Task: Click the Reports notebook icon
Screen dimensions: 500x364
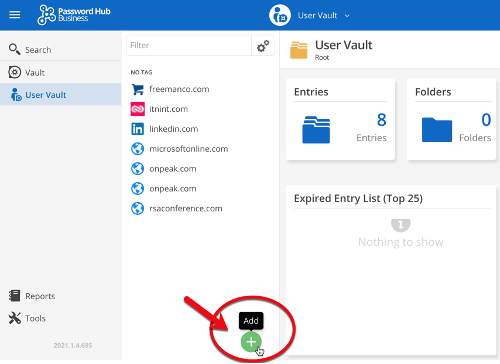Action: (14, 296)
